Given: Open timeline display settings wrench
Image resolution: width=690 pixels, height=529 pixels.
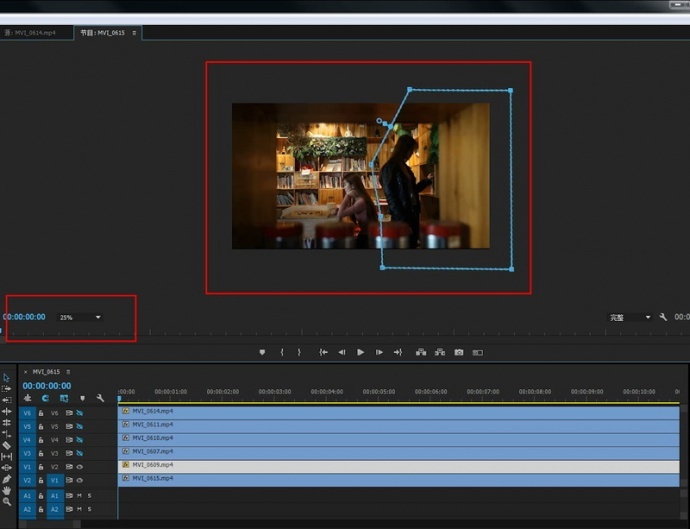Looking at the screenshot, I should point(100,398).
